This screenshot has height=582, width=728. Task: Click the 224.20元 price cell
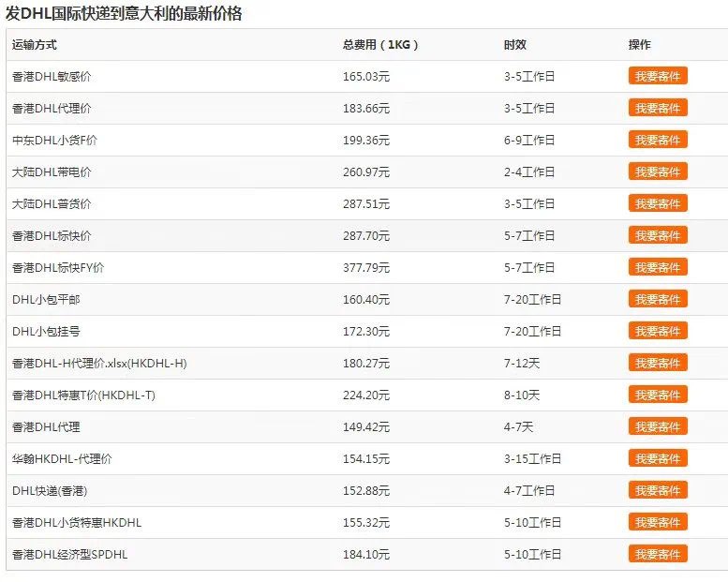(366, 395)
